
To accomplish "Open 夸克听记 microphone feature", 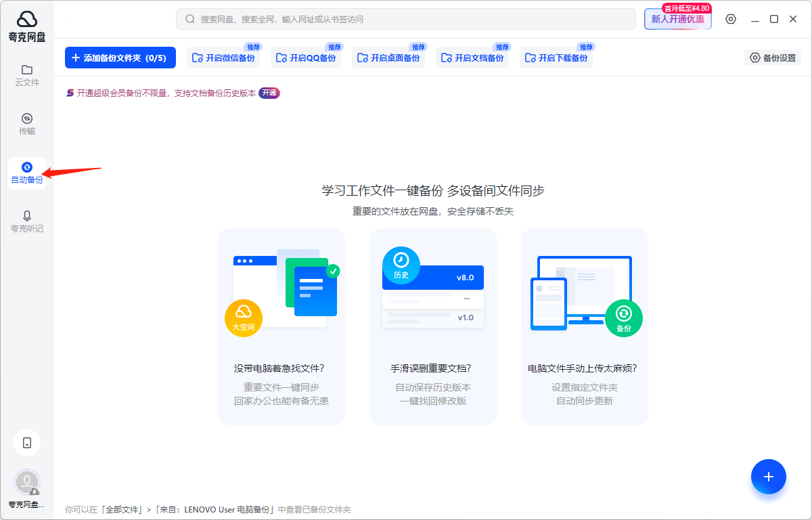I will pos(27,221).
